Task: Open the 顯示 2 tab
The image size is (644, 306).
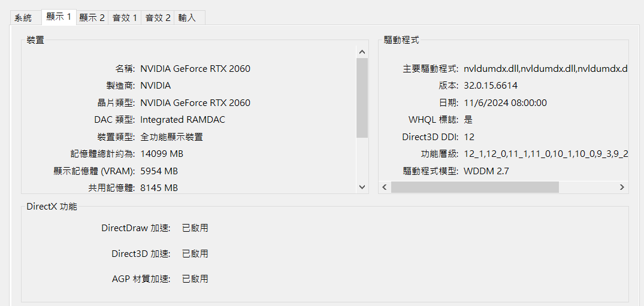Action: pyautogui.click(x=92, y=18)
